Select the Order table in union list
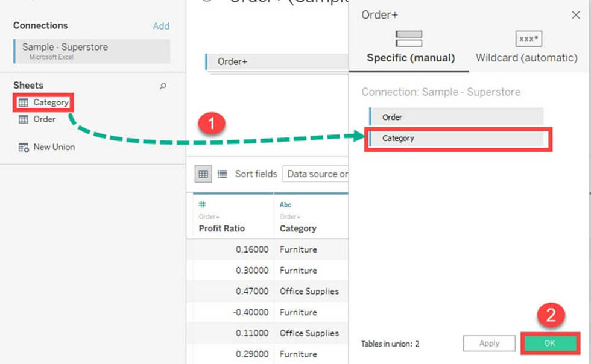Viewport: 591px width, 364px height. [x=456, y=117]
